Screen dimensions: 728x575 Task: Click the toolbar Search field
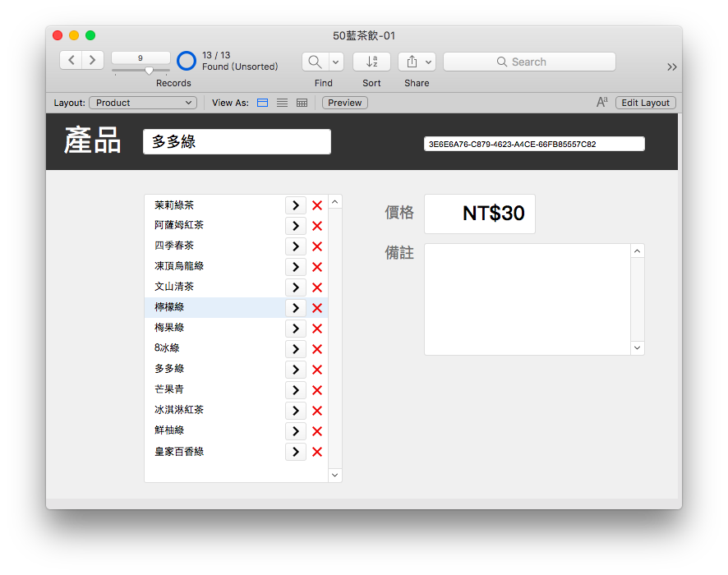click(x=529, y=62)
